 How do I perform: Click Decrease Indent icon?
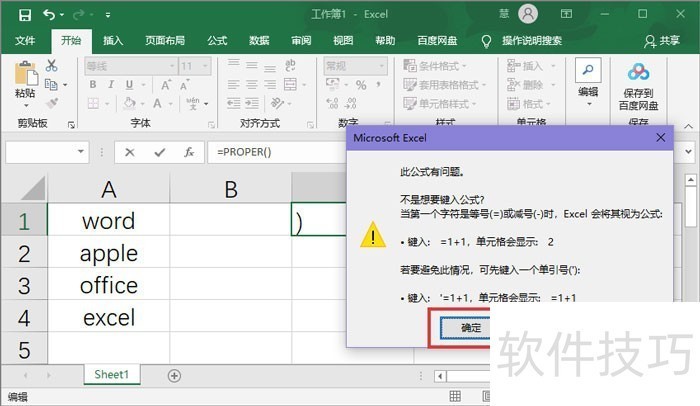pyautogui.click(x=233, y=104)
